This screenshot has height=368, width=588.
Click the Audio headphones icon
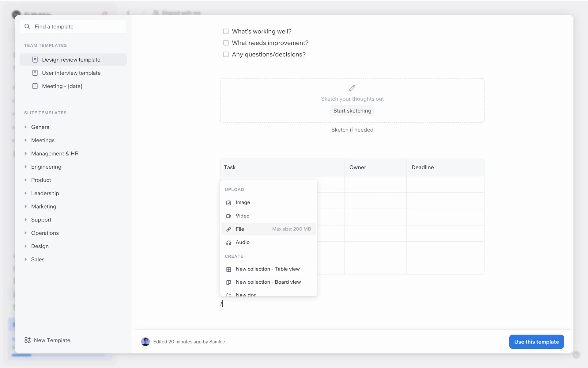pos(228,243)
